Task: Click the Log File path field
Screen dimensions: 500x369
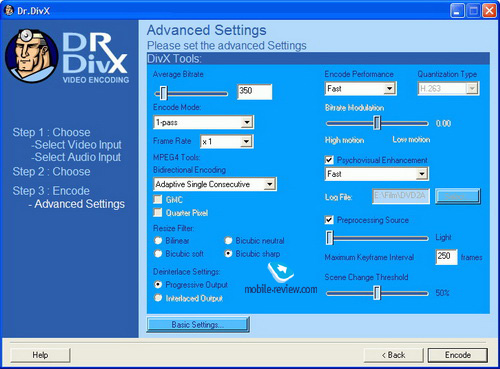Action: [x=401, y=196]
